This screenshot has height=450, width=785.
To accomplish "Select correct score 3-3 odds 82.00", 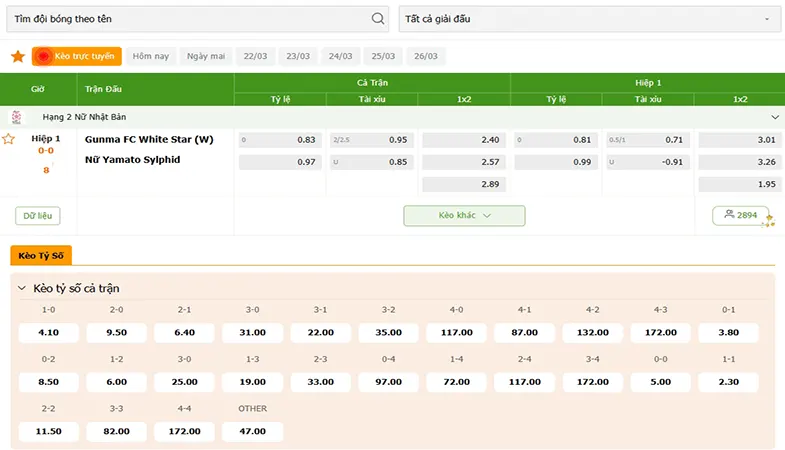I will (117, 431).
